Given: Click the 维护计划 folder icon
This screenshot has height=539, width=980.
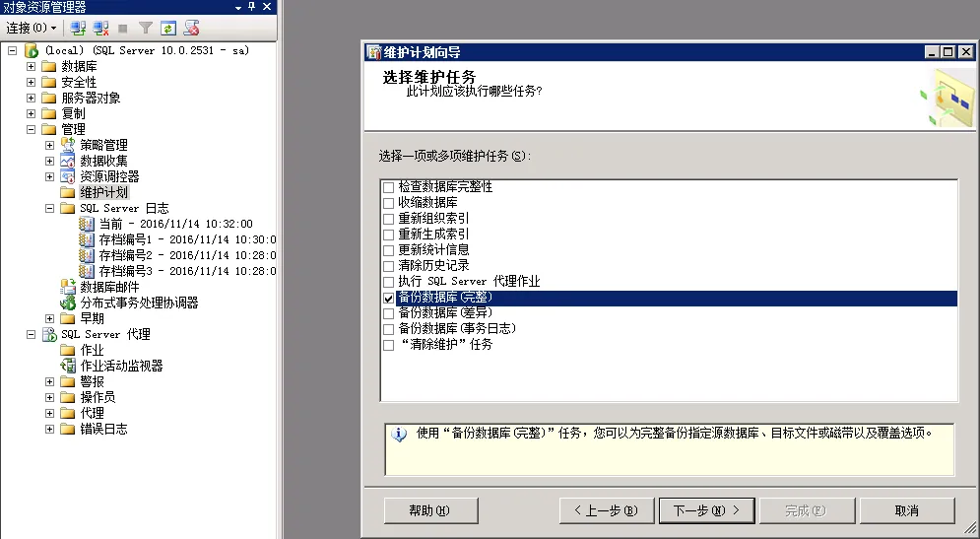Looking at the screenshot, I should [68, 192].
